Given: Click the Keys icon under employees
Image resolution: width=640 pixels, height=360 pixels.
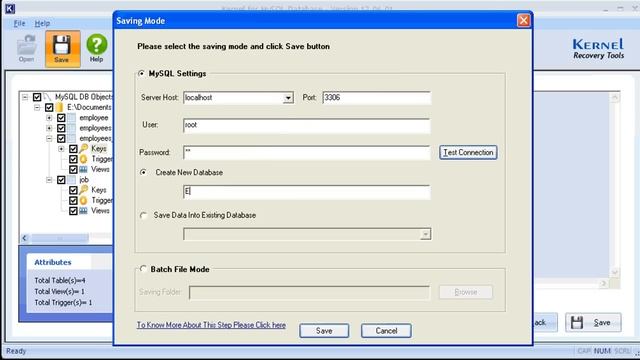Looking at the screenshot, I should 84,149.
